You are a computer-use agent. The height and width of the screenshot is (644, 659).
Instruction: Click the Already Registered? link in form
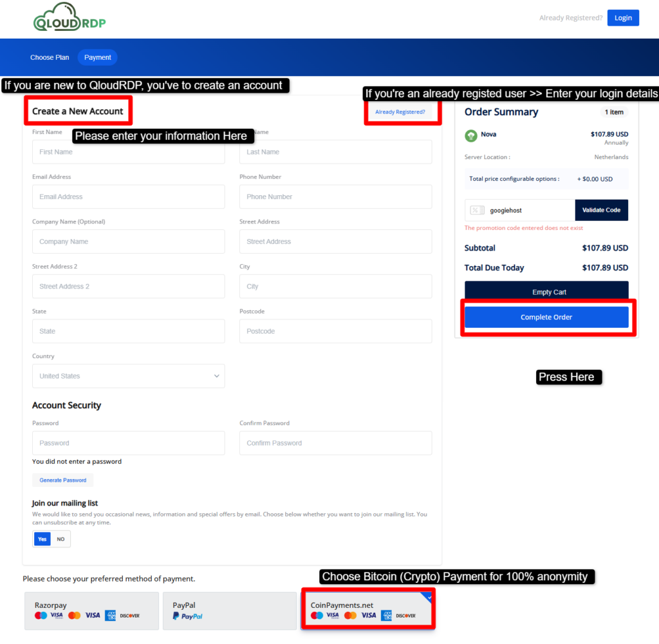tap(400, 112)
